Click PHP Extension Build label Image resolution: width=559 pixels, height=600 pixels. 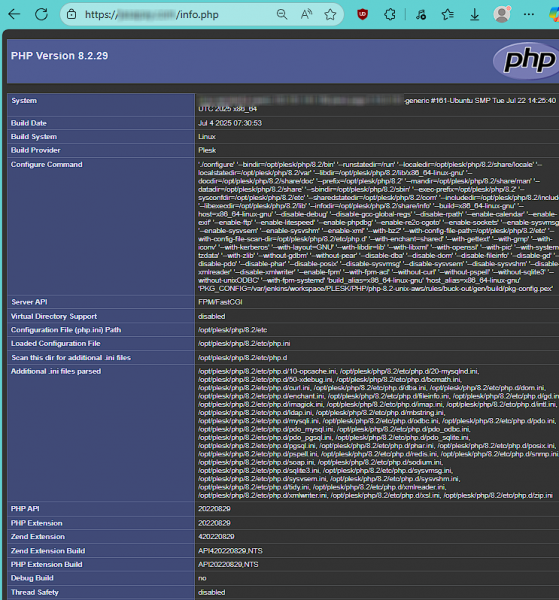coord(46,565)
